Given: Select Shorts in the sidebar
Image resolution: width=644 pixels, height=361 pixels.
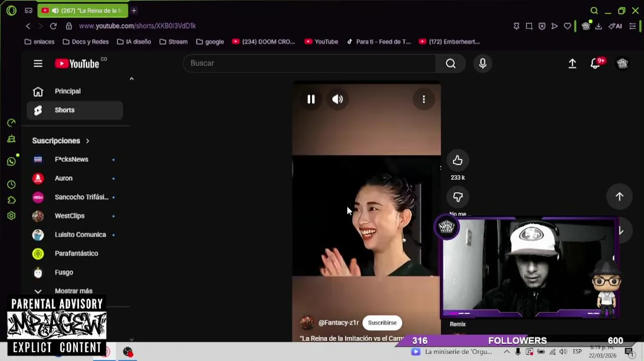Looking at the screenshot, I should click(x=75, y=110).
